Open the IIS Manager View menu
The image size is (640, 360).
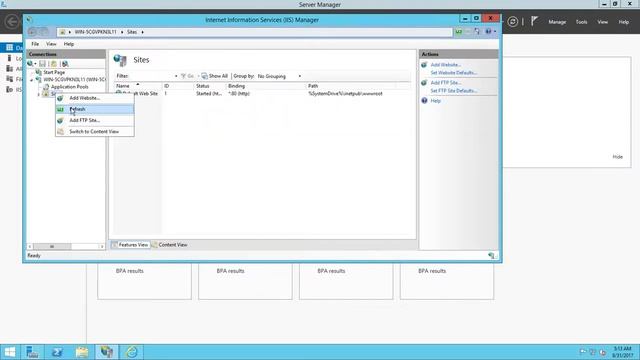tap(51, 44)
